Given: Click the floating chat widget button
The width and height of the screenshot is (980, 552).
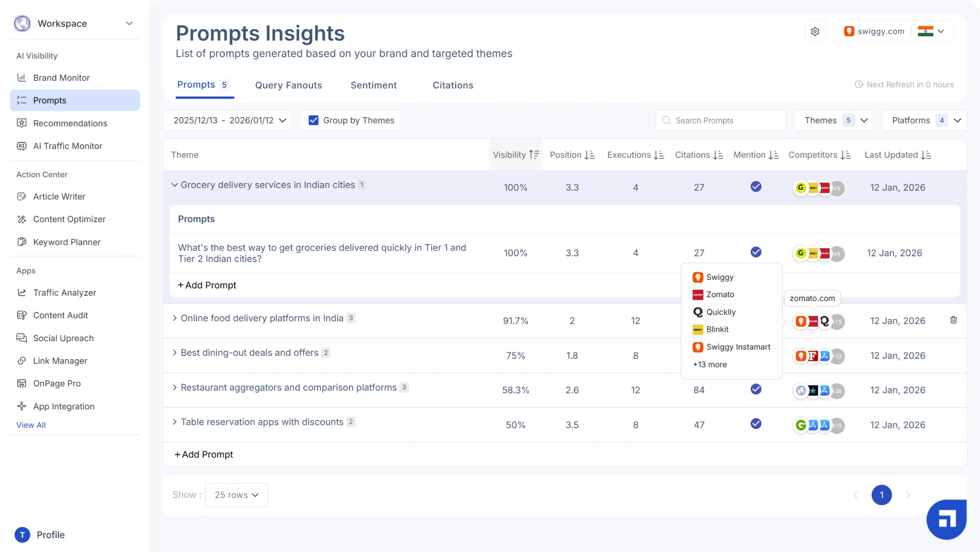Looking at the screenshot, I should tap(946, 519).
